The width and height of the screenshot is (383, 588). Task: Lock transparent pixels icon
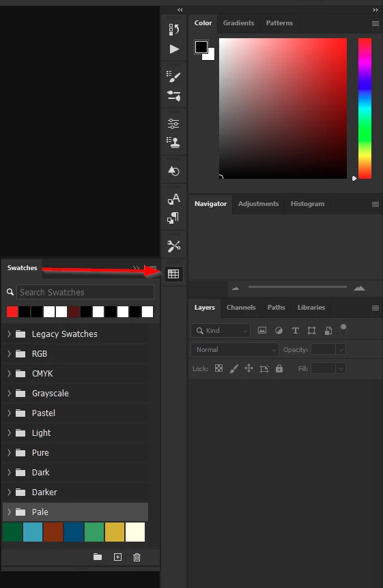coord(218,368)
